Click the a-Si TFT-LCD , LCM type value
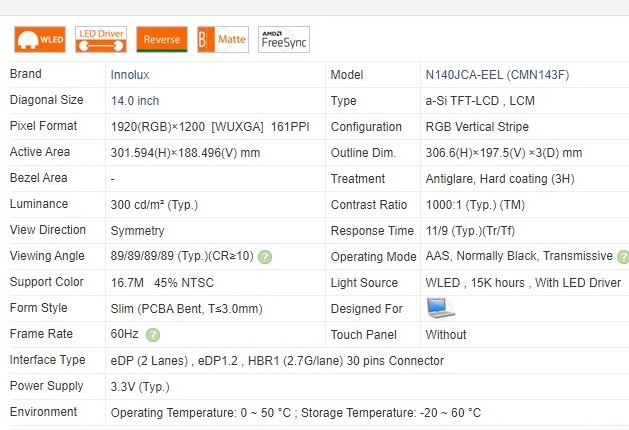This screenshot has height=430, width=629. tap(480, 101)
